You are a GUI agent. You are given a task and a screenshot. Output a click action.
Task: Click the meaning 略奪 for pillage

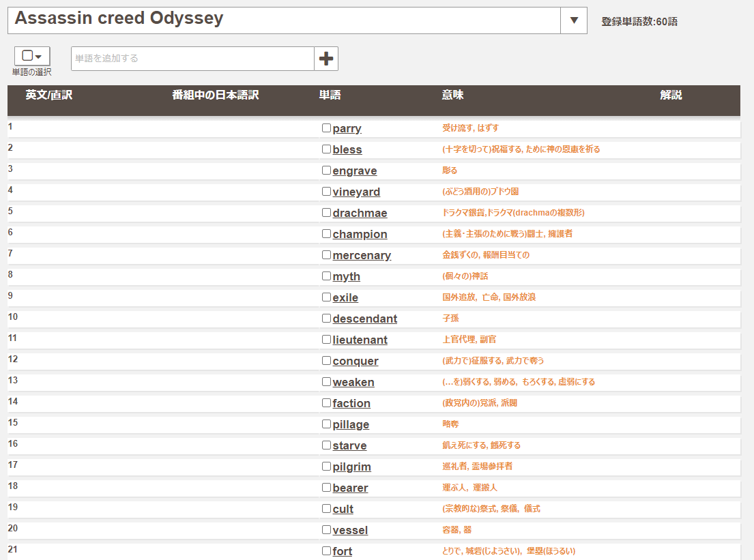(x=450, y=424)
